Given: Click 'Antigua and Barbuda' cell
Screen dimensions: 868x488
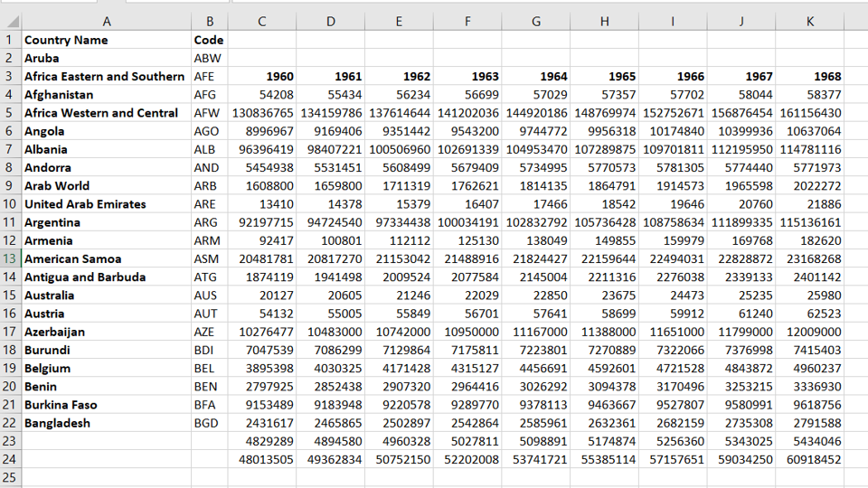Looking at the screenshot, I should point(107,277).
